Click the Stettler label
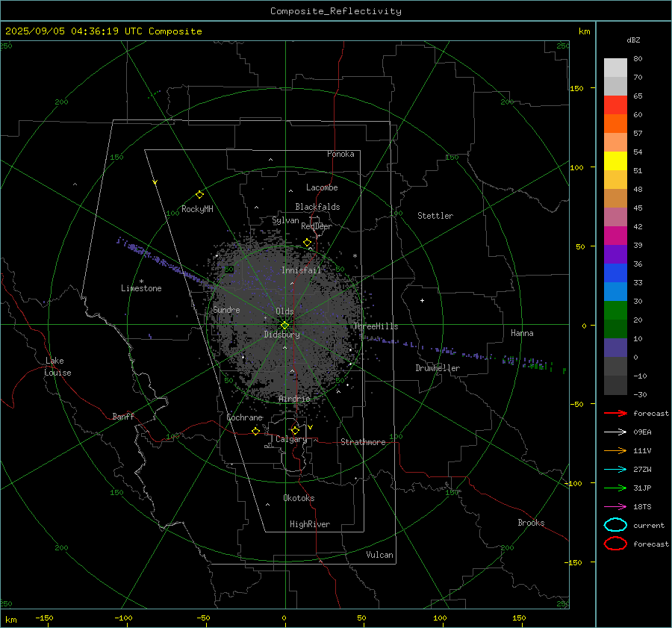 click(435, 216)
